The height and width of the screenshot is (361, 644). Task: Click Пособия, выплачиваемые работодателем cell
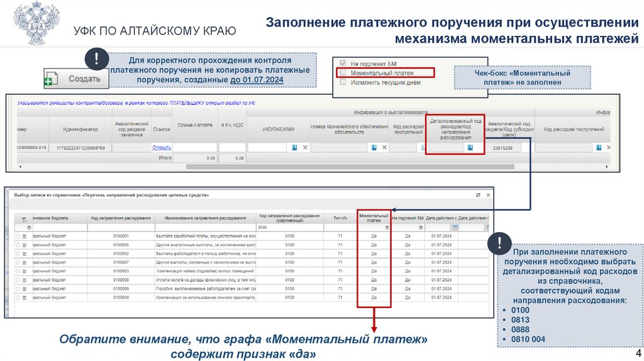coord(206,289)
